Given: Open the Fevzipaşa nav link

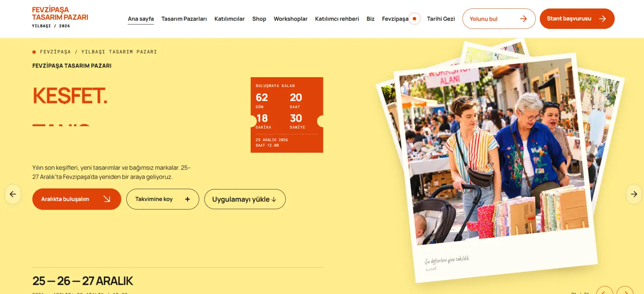Looking at the screenshot, I should point(395,19).
